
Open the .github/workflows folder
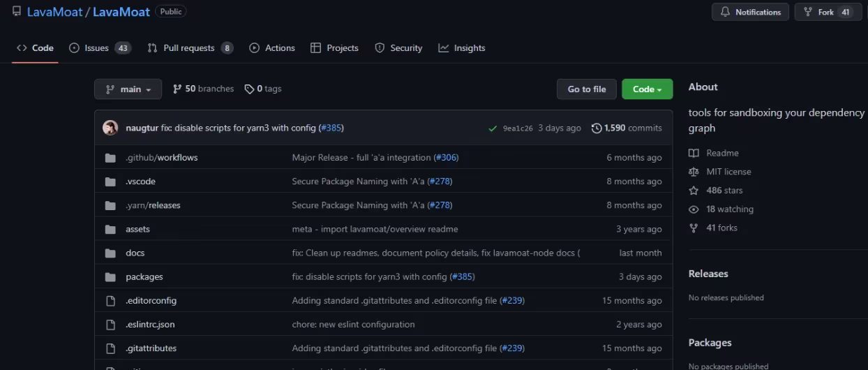pyautogui.click(x=162, y=158)
